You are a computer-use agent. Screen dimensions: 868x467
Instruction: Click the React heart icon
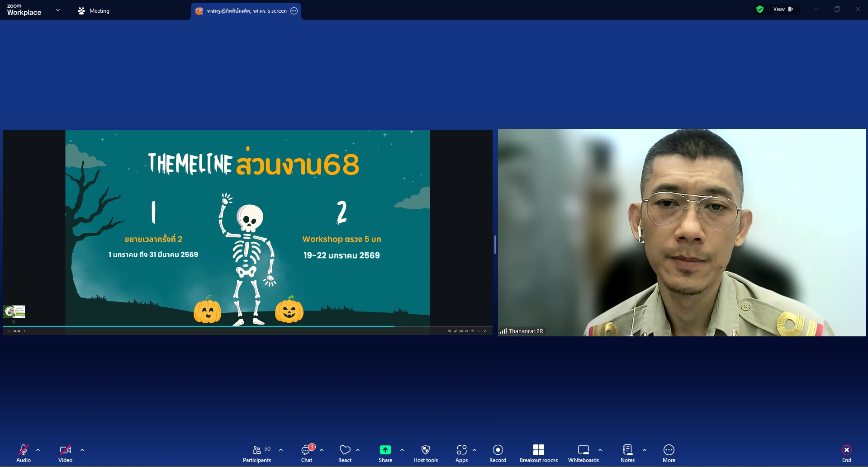click(345, 453)
